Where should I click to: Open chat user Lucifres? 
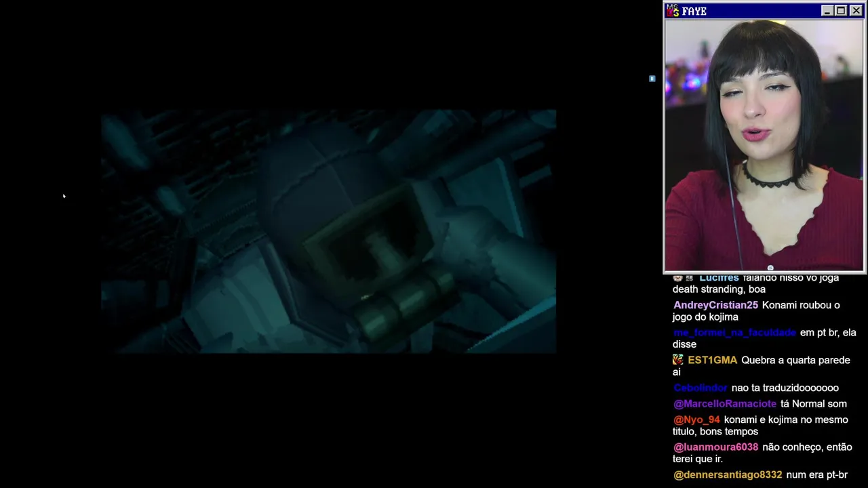click(719, 278)
